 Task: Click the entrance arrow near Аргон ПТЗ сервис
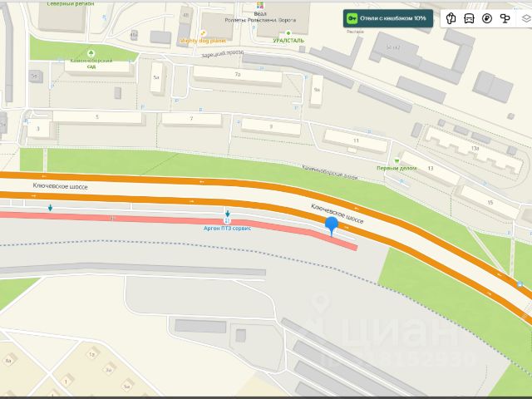tap(227, 214)
